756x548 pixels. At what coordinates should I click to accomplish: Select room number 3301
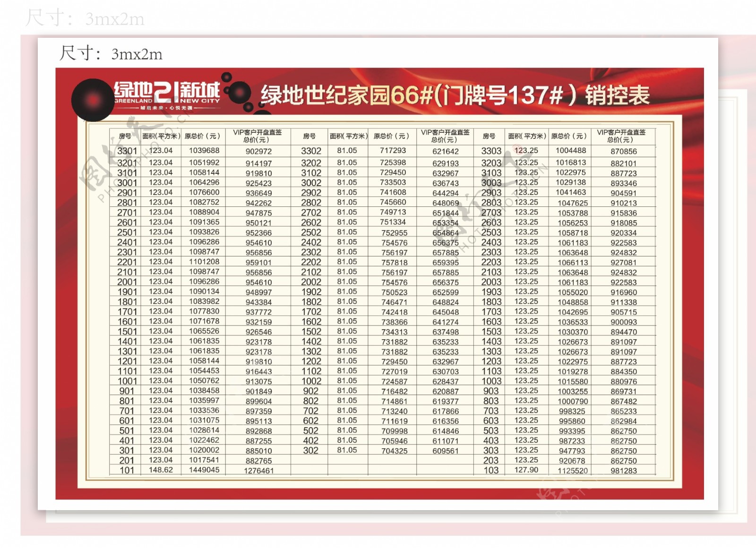point(127,151)
